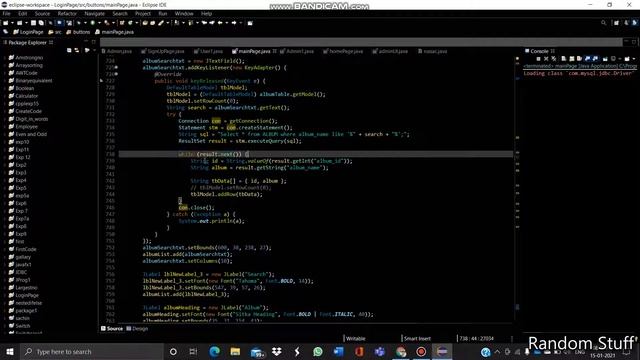Open the Run button dropdown arrow
This screenshot has height=360, width=640.
tap(100, 23)
